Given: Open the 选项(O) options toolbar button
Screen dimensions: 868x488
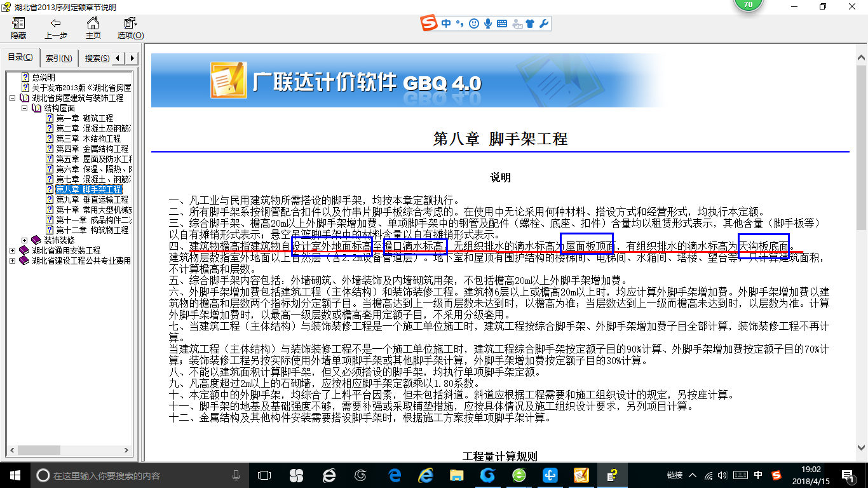Looking at the screenshot, I should (130, 28).
